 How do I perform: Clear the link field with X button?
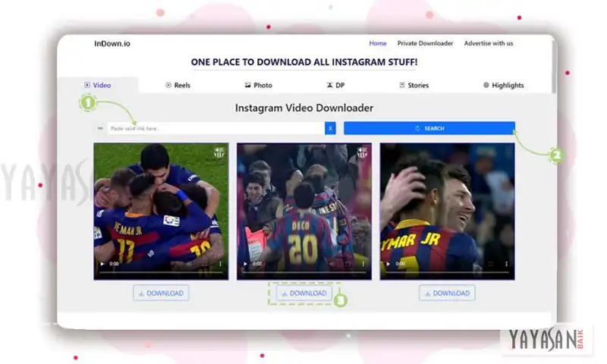330,128
